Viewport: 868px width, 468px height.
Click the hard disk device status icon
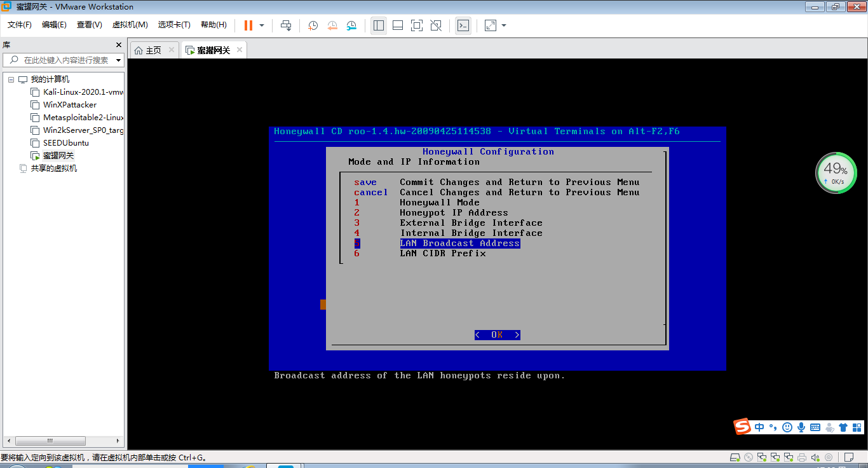coord(735,457)
